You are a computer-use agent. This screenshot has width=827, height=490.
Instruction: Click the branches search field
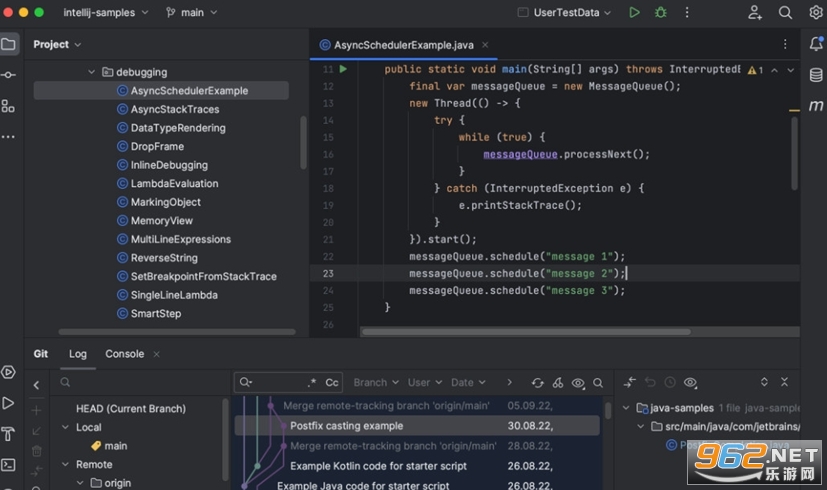click(142, 382)
